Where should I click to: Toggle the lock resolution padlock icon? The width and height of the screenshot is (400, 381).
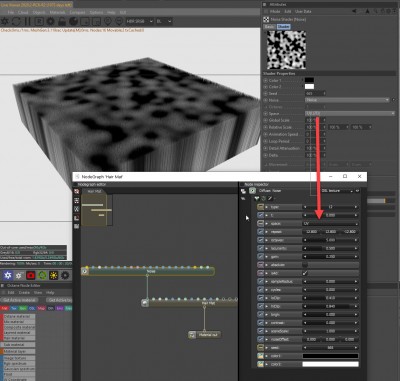62,22
